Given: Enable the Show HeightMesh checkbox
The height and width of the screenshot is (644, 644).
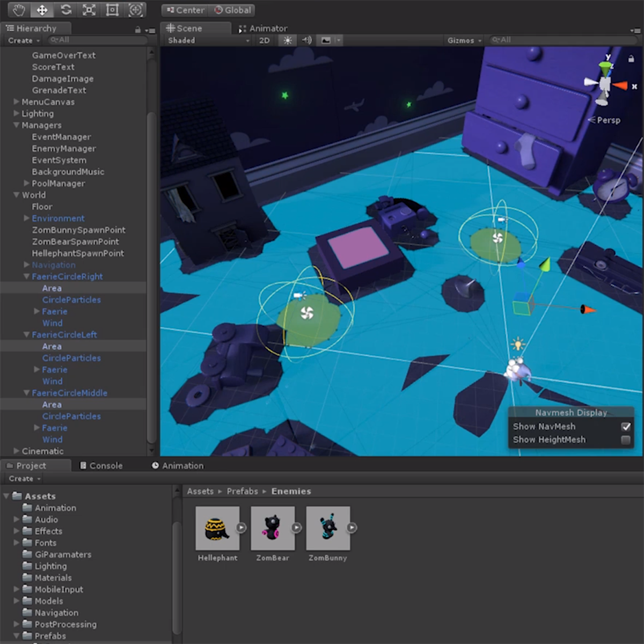Looking at the screenshot, I should pos(626,440).
